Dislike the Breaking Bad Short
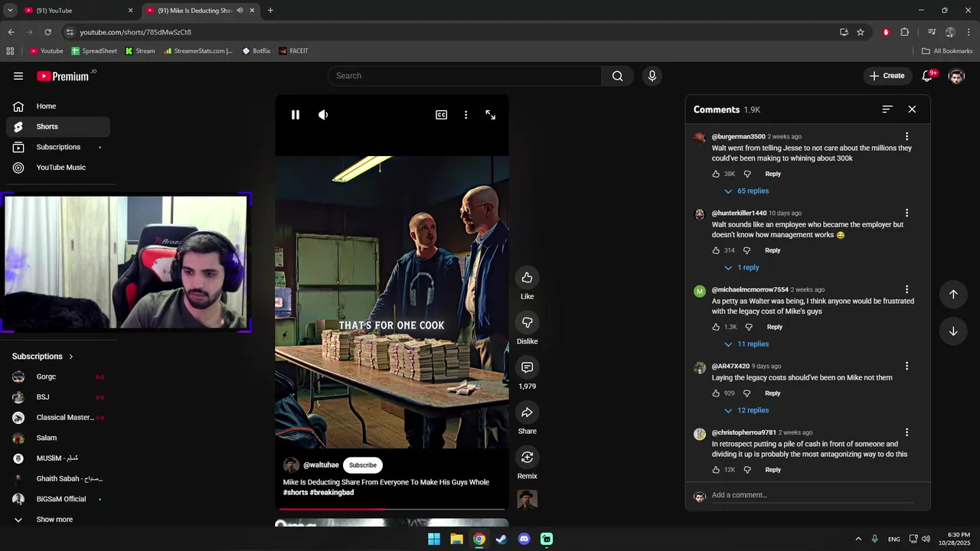Image resolution: width=980 pixels, height=551 pixels. click(527, 322)
